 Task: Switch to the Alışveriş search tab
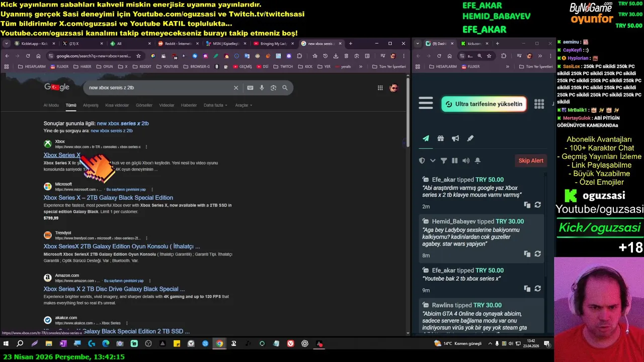point(91,105)
